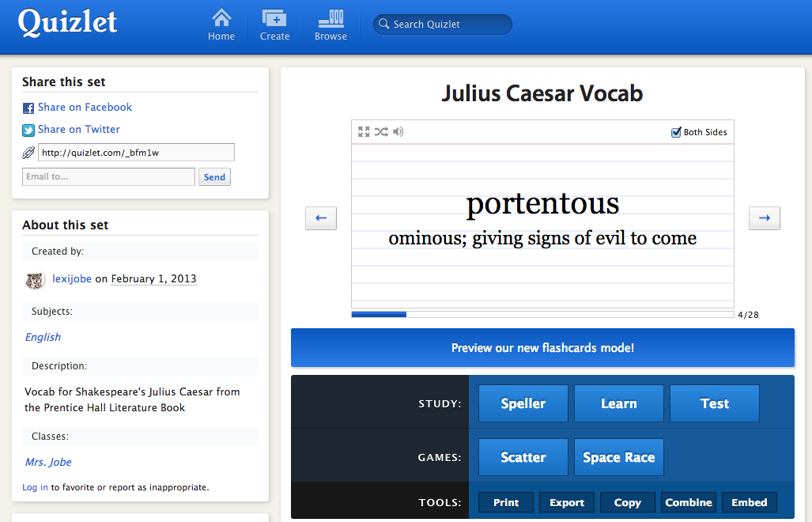The height and width of the screenshot is (522, 812).
Task: Open the Create set icon
Action: coord(274,18)
